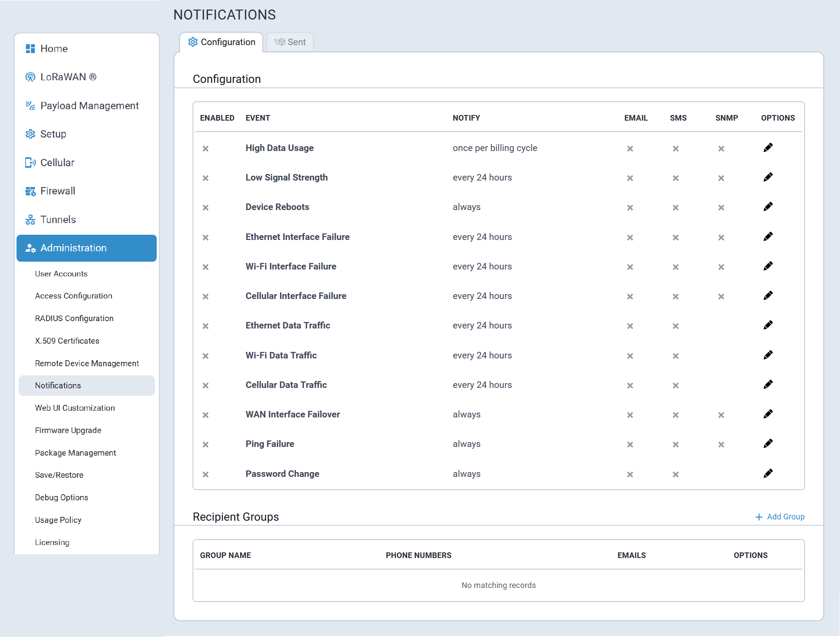
Task: Toggle email for Ethernet Interface Failure
Action: tap(630, 237)
